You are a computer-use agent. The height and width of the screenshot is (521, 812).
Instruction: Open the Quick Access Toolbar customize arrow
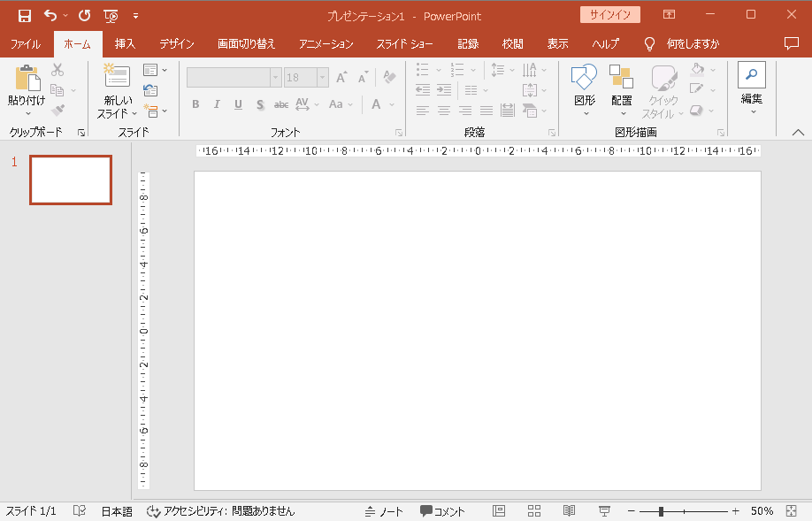click(x=135, y=16)
